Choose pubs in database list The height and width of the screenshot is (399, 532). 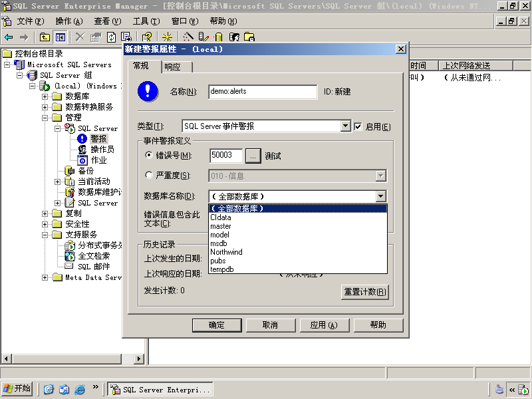click(298, 261)
